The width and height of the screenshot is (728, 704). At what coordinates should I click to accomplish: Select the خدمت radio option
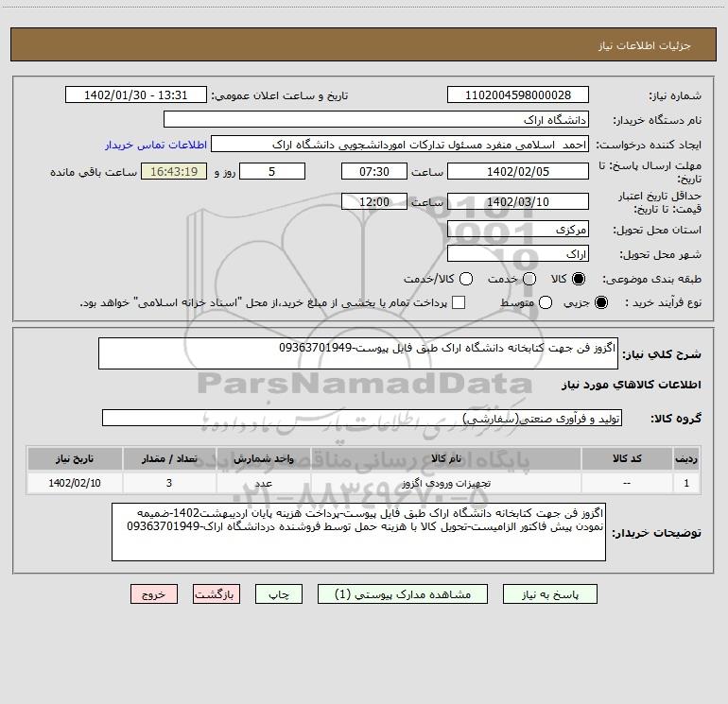pyautogui.click(x=529, y=279)
